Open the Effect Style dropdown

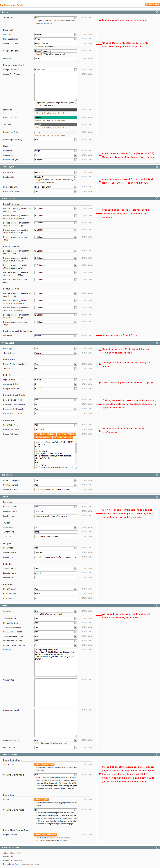click(56, 336)
